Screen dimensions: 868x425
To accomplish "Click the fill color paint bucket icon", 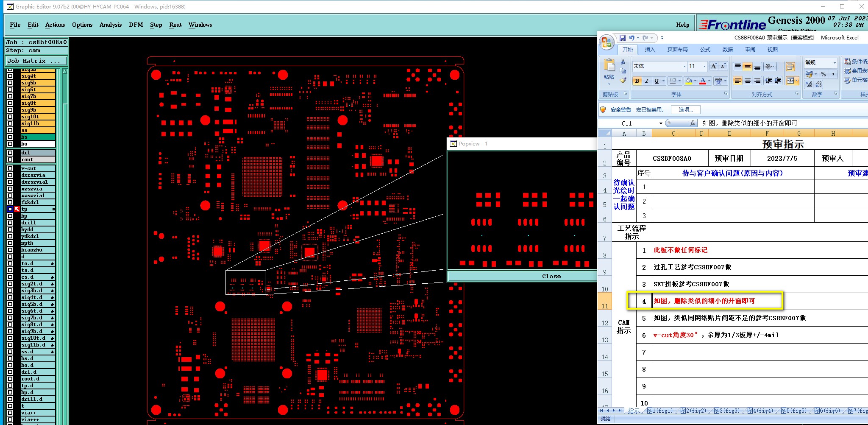I will (x=689, y=81).
